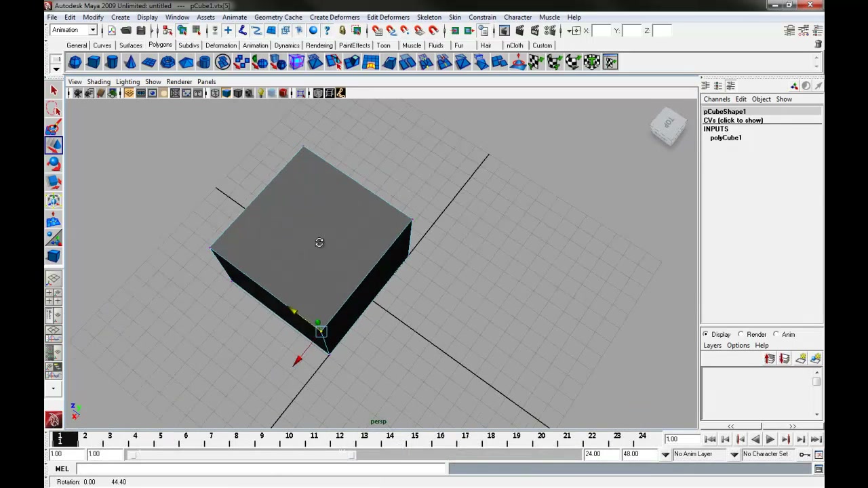The height and width of the screenshot is (488, 868).
Task: Open the layer editor Options menu
Action: pos(738,346)
